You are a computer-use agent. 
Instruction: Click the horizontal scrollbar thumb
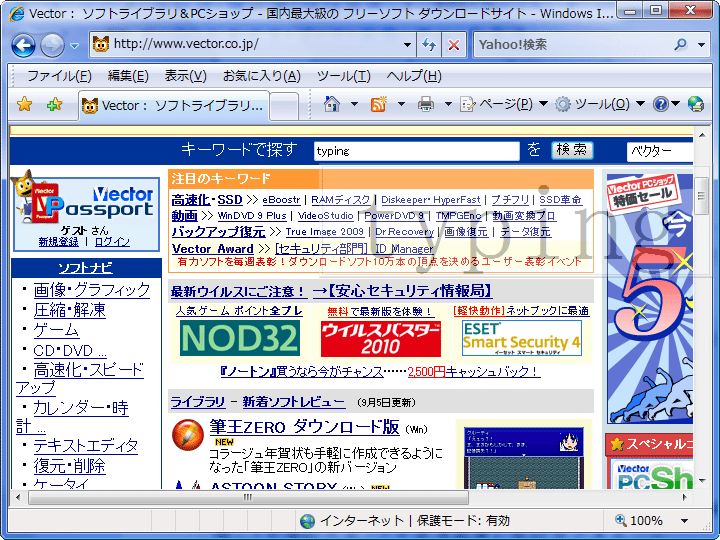click(248, 497)
